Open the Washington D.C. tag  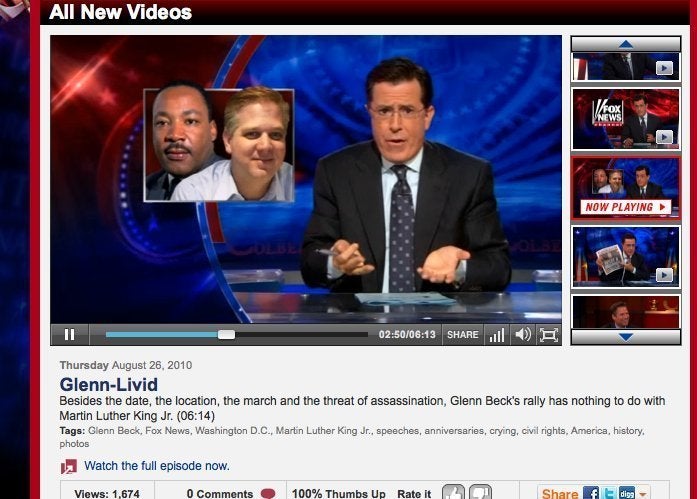coord(233,431)
